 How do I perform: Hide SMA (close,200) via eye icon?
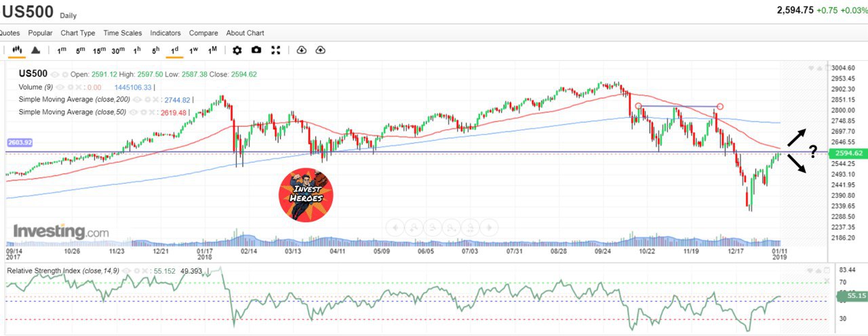(137, 100)
